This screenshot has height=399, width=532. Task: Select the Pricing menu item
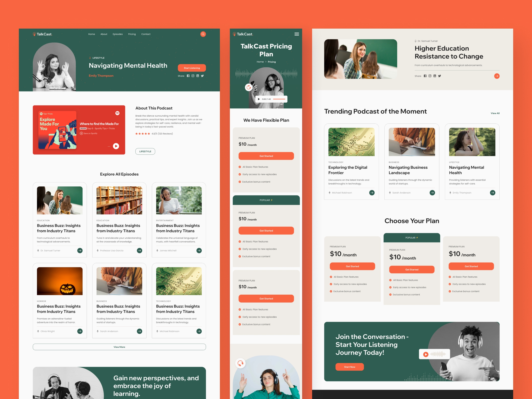click(131, 34)
